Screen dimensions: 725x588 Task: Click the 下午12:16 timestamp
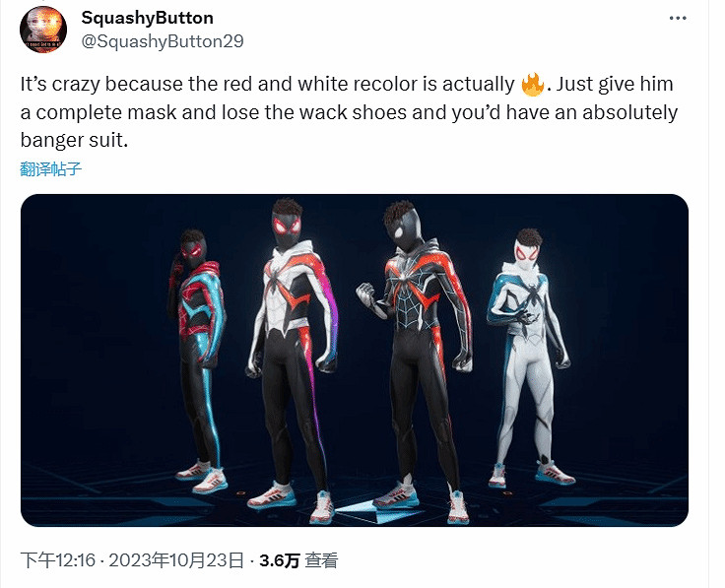(x=58, y=560)
